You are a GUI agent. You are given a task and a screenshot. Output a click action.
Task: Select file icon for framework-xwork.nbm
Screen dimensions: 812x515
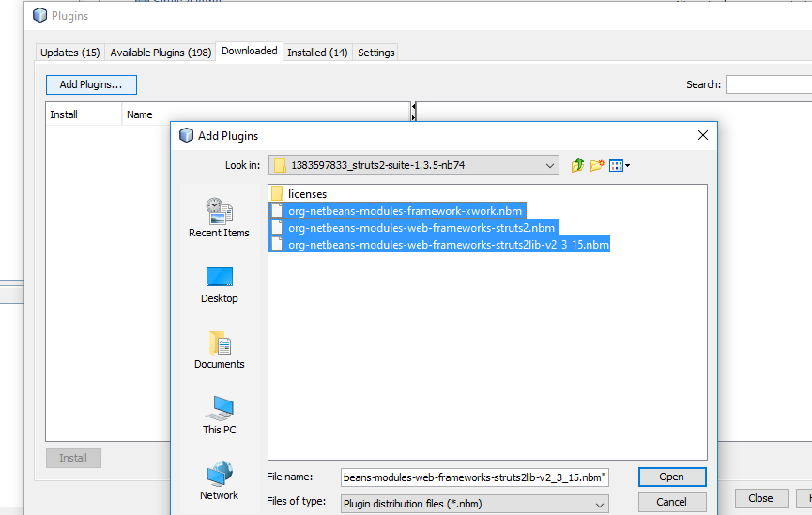pyautogui.click(x=277, y=211)
